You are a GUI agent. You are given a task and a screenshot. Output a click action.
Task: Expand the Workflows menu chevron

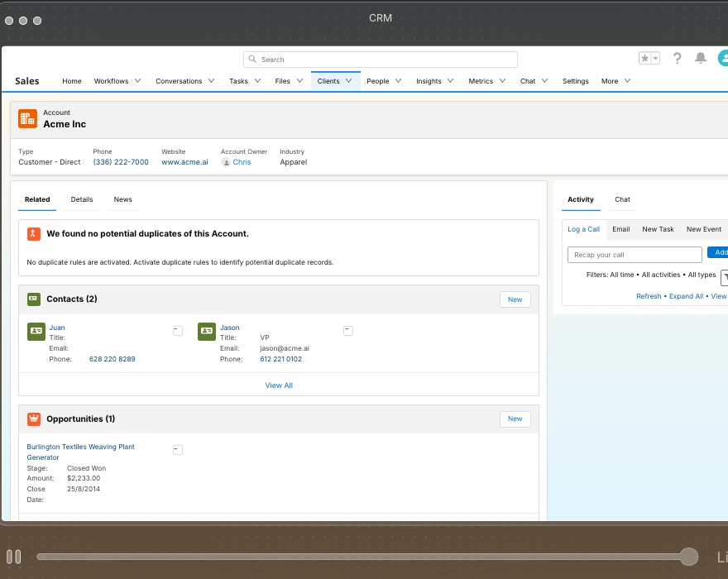(138, 81)
